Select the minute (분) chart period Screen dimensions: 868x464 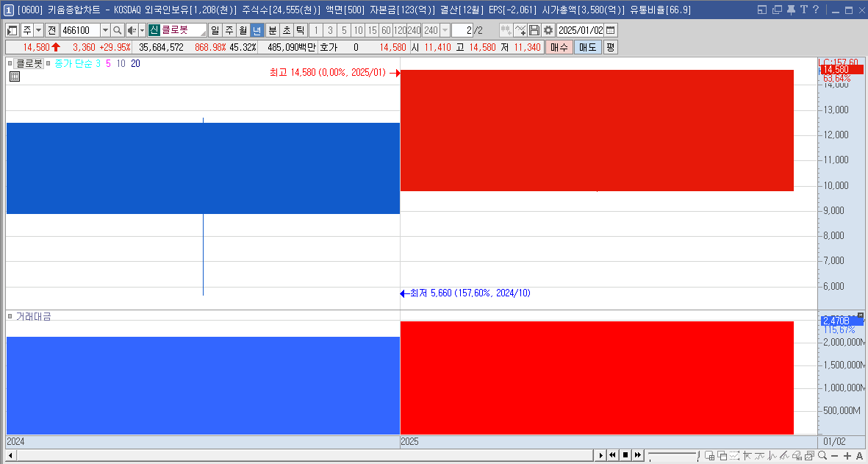[x=273, y=30]
